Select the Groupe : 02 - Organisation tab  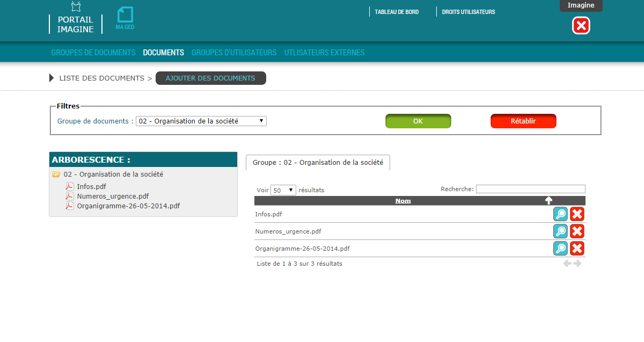pyautogui.click(x=318, y=162)
